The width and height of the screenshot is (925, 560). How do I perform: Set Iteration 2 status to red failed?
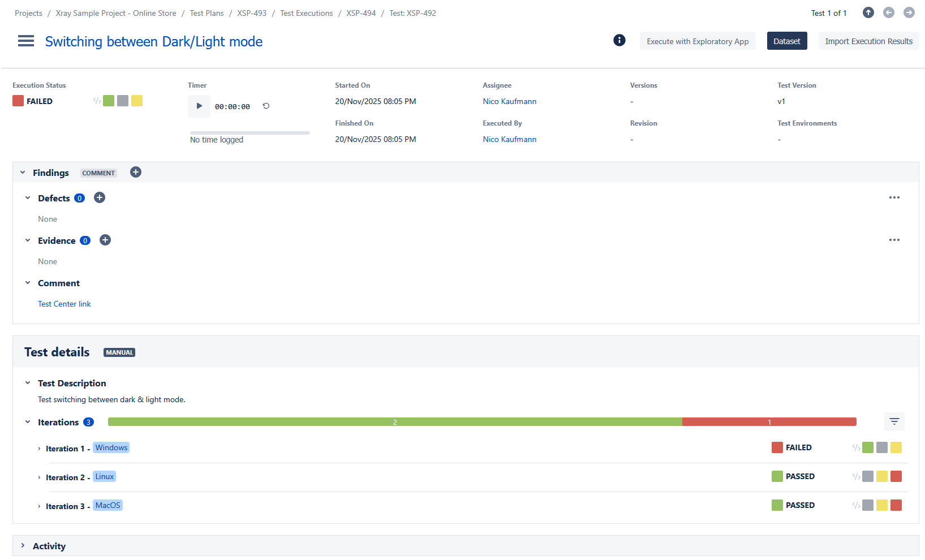coord(896,476)
